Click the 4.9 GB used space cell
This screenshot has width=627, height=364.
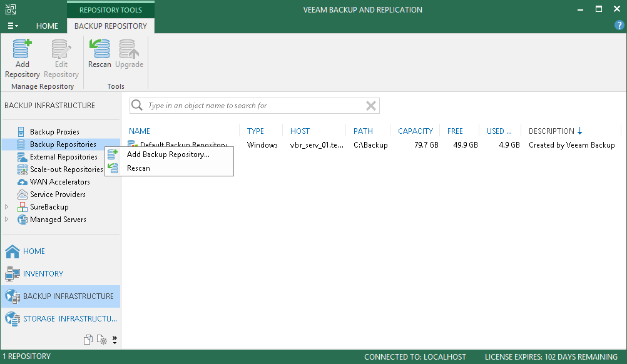coord(509,145)
